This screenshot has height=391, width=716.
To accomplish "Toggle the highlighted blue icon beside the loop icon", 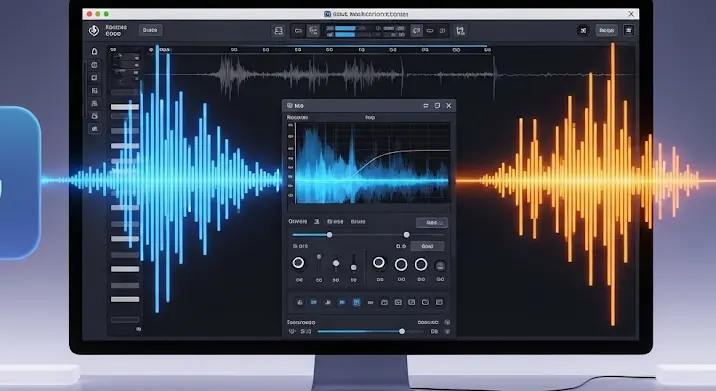I will point(313,31).
